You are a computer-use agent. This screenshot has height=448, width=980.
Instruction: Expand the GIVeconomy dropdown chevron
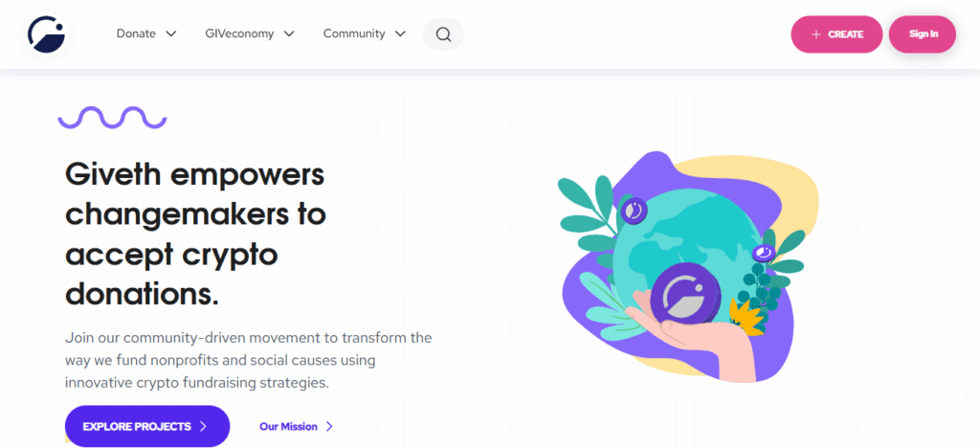(x=289, y=34)
